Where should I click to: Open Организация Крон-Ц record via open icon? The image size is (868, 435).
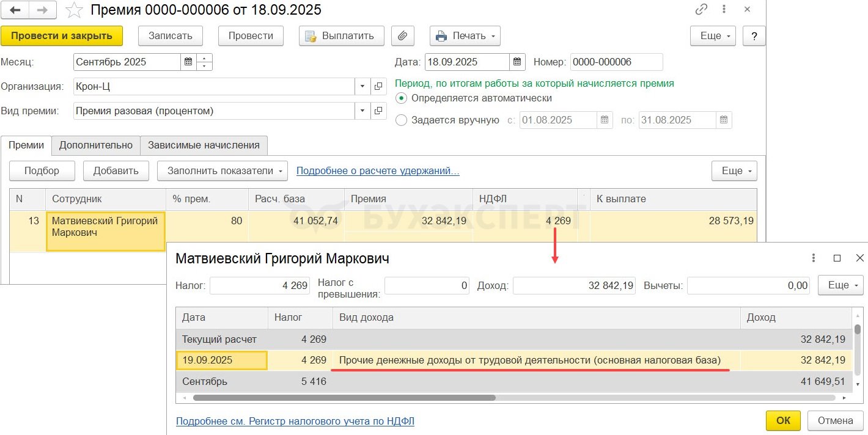pyautogui.click(x=378, y=87)
